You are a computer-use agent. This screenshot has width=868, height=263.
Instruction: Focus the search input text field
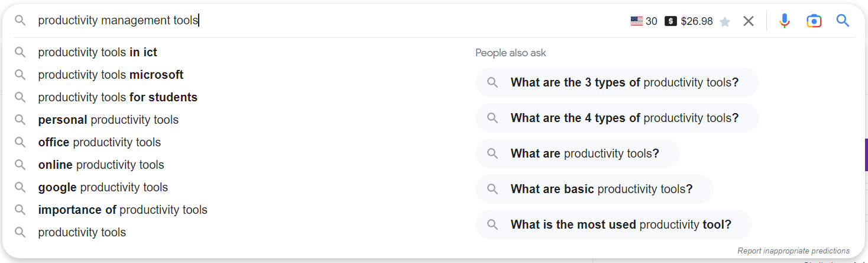(x=355, y=21)
